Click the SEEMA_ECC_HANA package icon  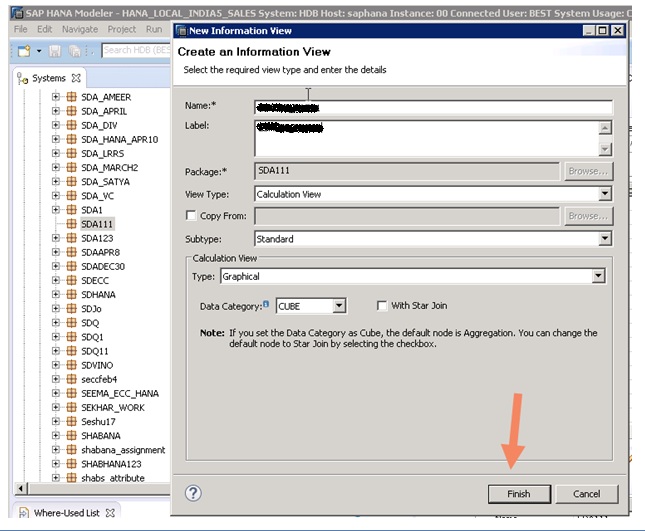point(72,393)
